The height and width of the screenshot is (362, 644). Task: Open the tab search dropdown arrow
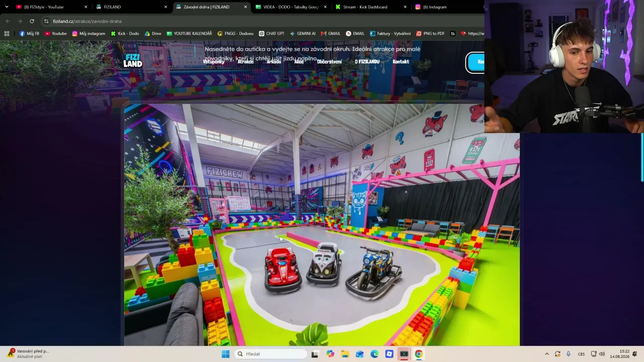(7, 7)
